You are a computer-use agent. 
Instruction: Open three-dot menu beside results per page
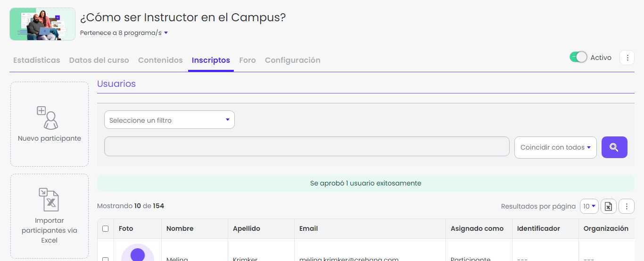click(x=627, y=206)
